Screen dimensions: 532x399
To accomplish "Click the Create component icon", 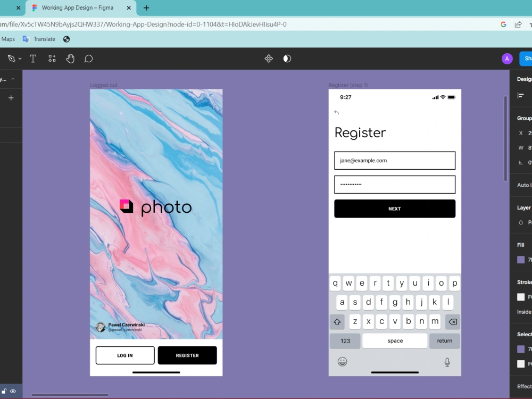I will [269, 59].
